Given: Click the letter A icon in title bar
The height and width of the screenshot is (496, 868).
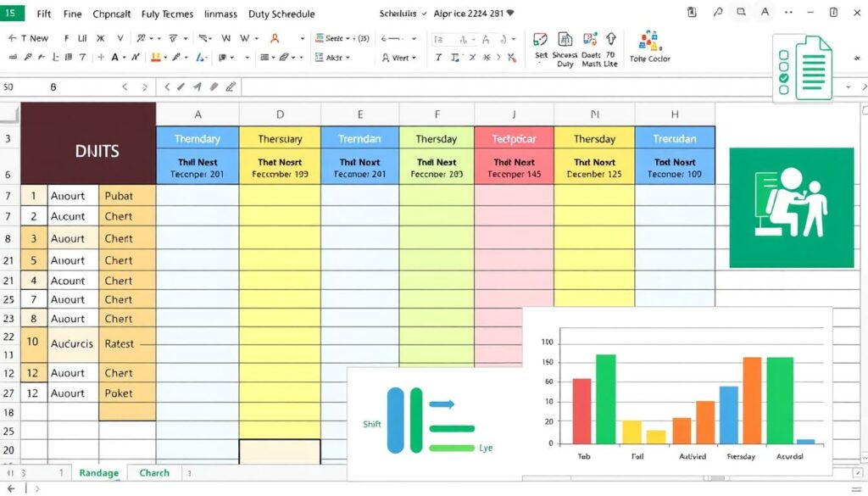Looking at the screenshot, I should click(765, 12).
